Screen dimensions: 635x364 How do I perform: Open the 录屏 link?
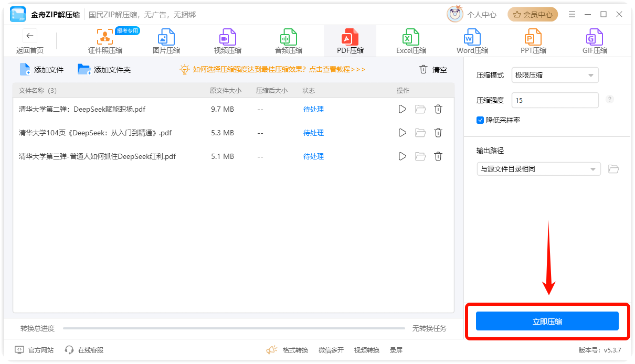coord(396,350)
